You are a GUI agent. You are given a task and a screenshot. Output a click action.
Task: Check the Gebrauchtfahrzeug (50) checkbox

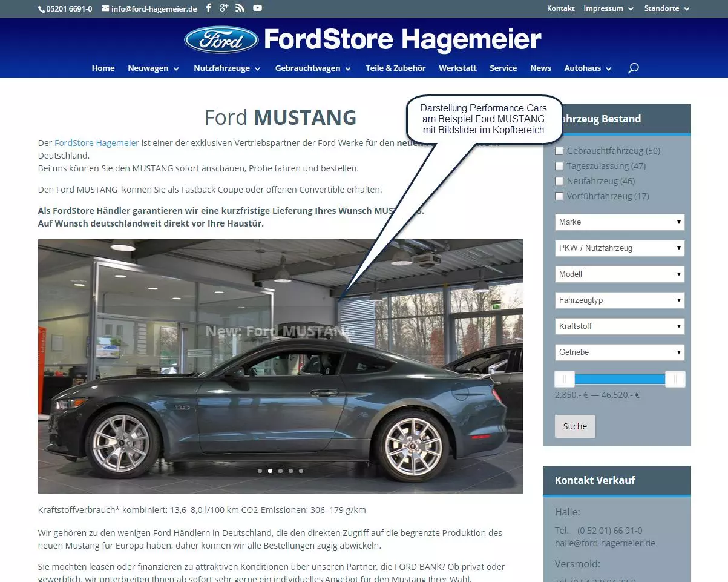tap(559, 151)
